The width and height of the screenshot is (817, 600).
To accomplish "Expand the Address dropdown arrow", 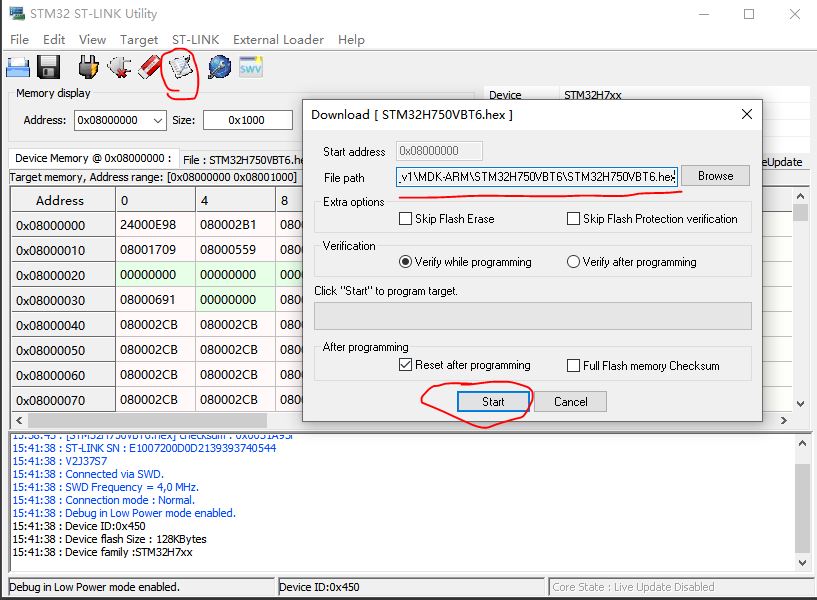I will pyautogui.click(x=158, y=120).
